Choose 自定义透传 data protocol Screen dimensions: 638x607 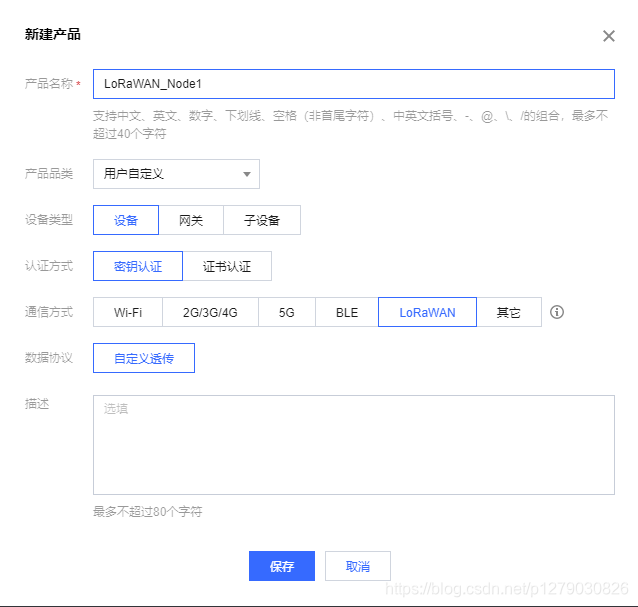point(144,358)
